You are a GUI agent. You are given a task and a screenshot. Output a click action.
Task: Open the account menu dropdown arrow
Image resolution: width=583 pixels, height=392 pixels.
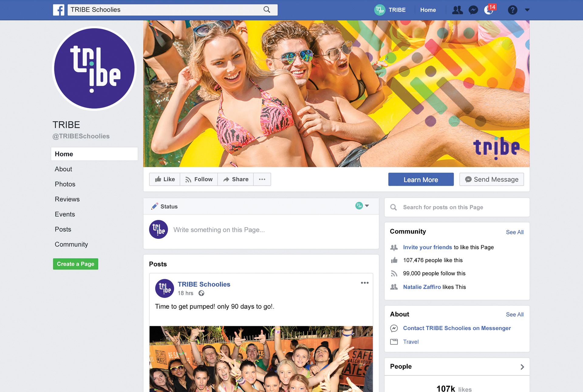pos(527,10)
